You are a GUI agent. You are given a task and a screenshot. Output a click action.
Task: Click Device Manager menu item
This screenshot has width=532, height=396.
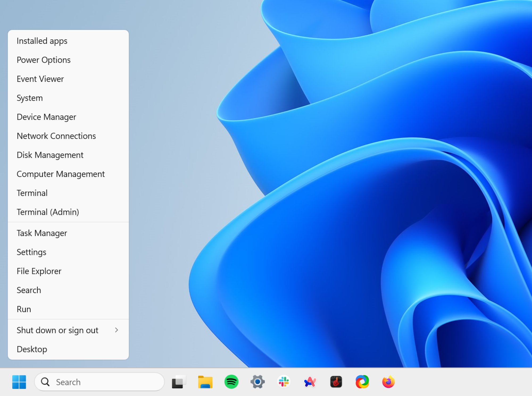tap(46, 117)
